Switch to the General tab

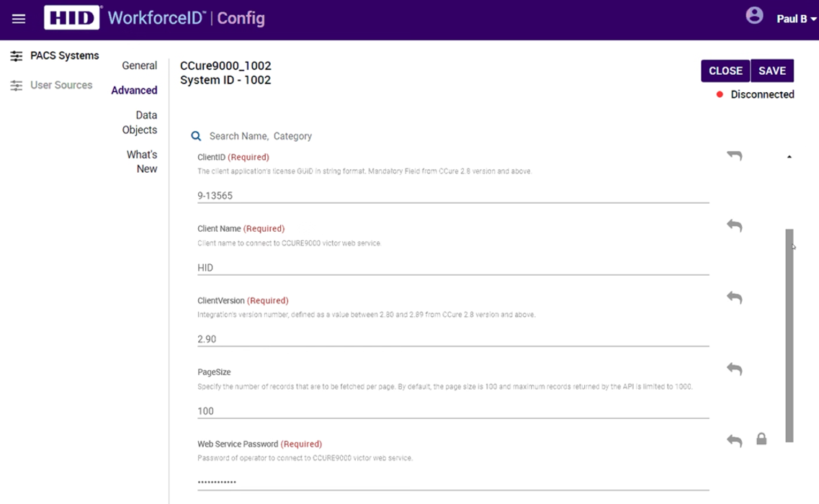pos(140,66)
